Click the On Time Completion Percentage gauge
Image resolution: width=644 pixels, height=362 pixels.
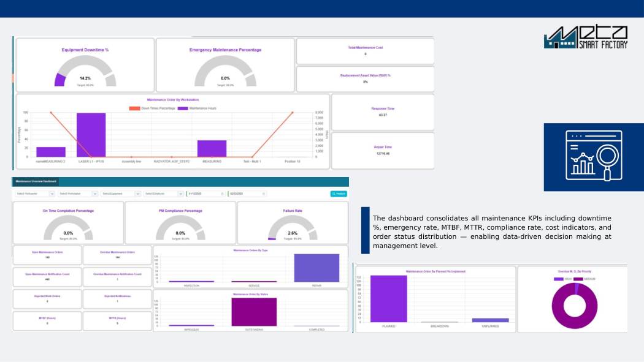pos(68,228)
